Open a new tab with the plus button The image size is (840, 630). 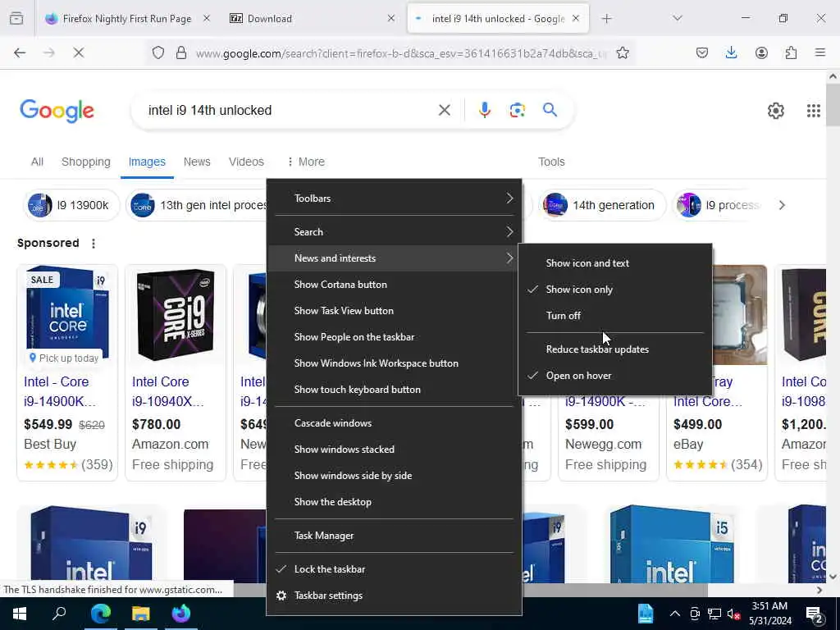tap(606, 19)
